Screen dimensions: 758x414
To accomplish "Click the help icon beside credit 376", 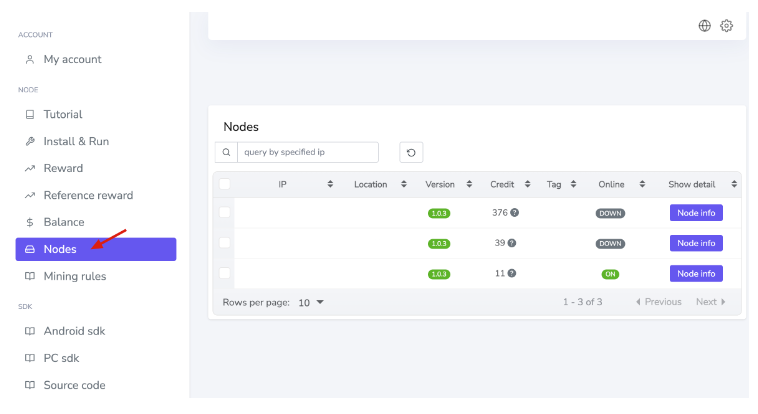I will coord(515,212).
